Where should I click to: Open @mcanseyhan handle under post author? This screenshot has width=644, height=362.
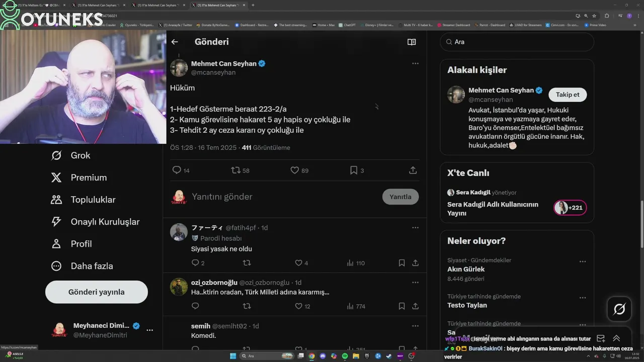tap(213, 72)
